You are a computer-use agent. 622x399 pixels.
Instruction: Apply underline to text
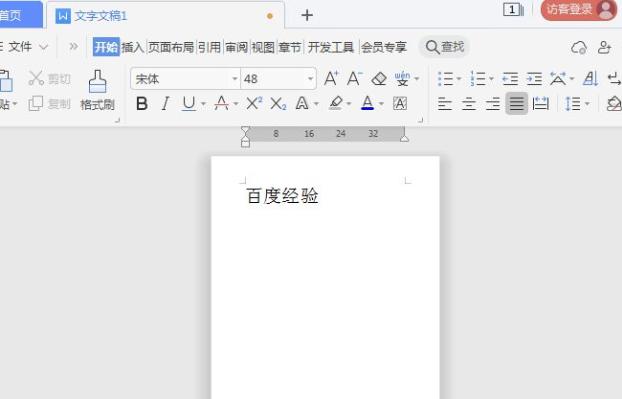(189, 104)
